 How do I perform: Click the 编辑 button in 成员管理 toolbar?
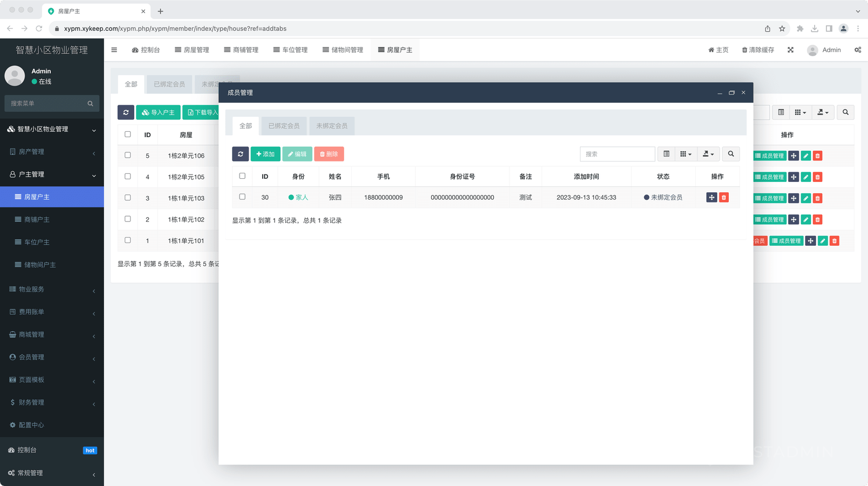pyautogui.click(x=297, y=154)
